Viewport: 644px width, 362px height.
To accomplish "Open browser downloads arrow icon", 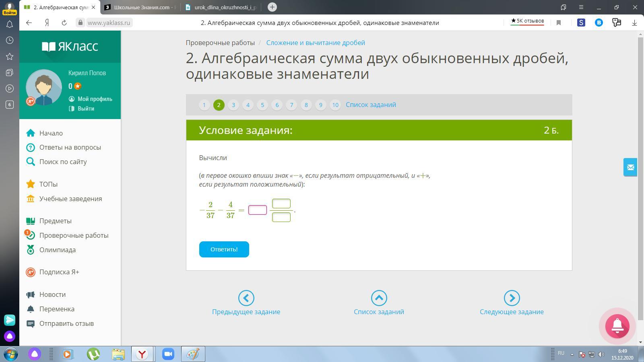I will coord(634,23).
